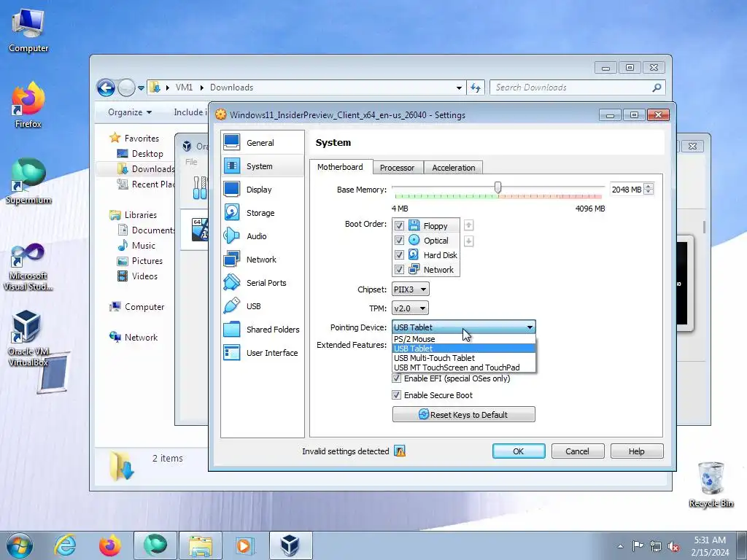Click system clock in taskbar
The width and height of the screenshot is (747, 560).
710,546
